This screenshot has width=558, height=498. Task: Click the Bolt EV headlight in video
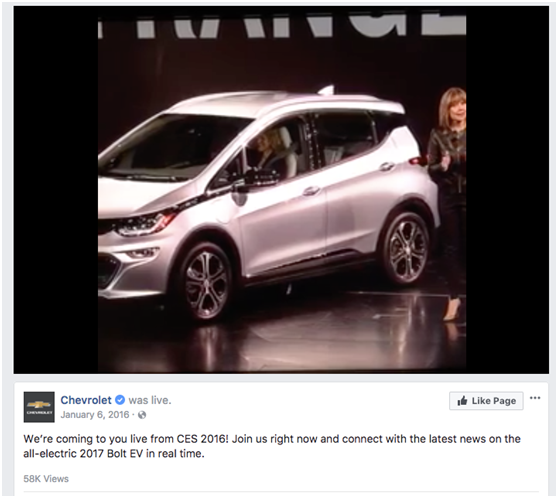pyautogui.click(x=143, y=225)
